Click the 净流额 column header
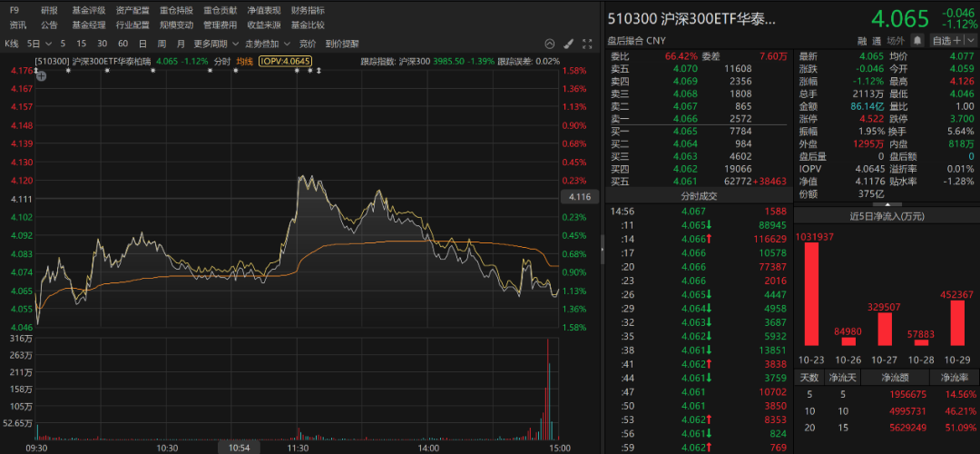This screenshot has width=980, height=454. tap(895, 377)
